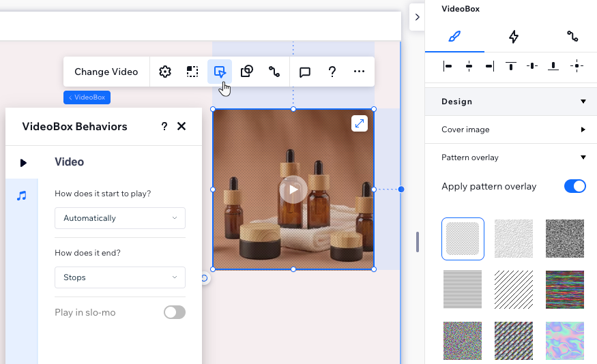597x364 pixels.
Task: Click the 'How does it start to play?' label
Action: [103, 194]
